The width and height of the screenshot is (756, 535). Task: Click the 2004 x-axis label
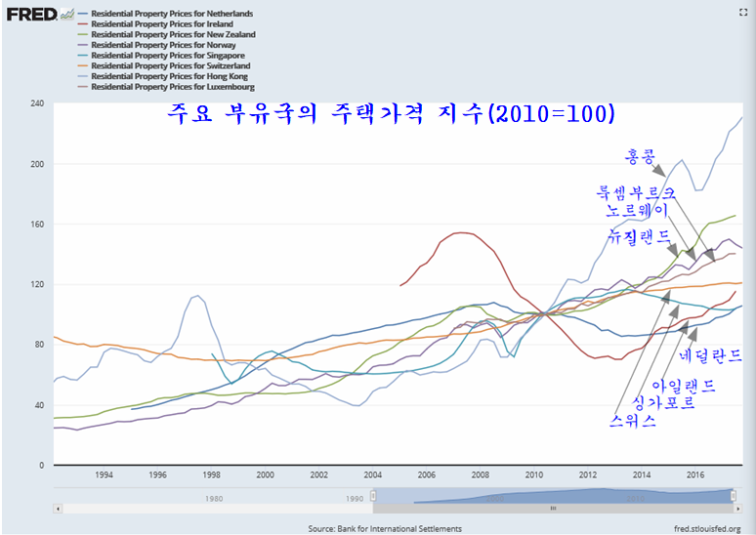372,474
